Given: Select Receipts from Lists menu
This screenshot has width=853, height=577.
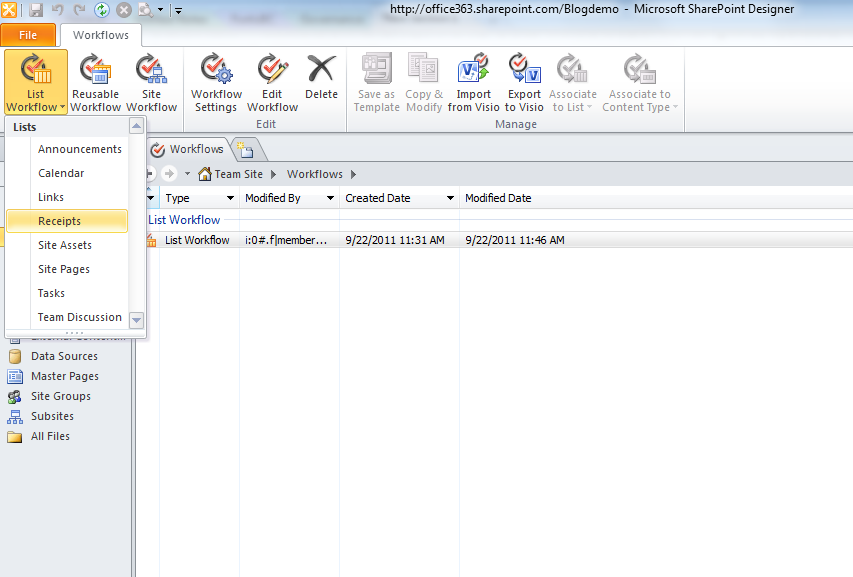Looking at the screenshot, I should [67, 221].
